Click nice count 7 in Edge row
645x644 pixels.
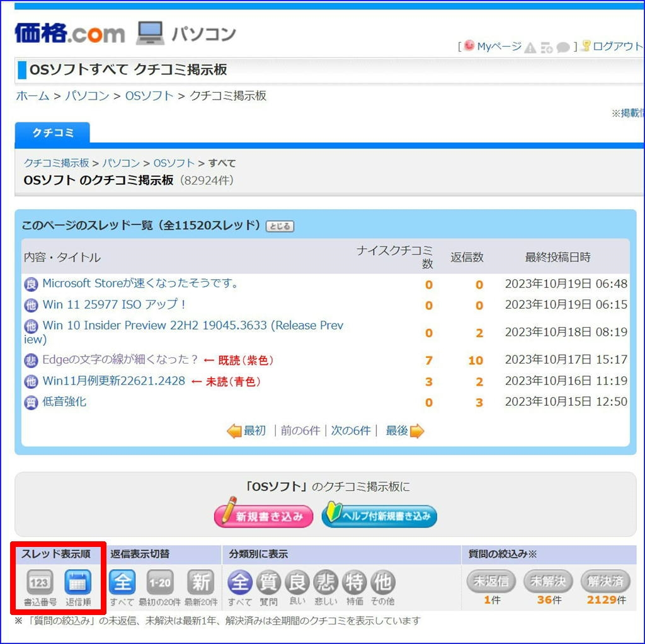click(428, 360)
